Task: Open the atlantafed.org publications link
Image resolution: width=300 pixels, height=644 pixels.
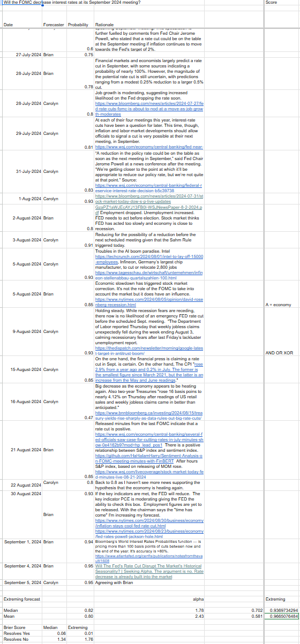Action: [x=149, y=558]
